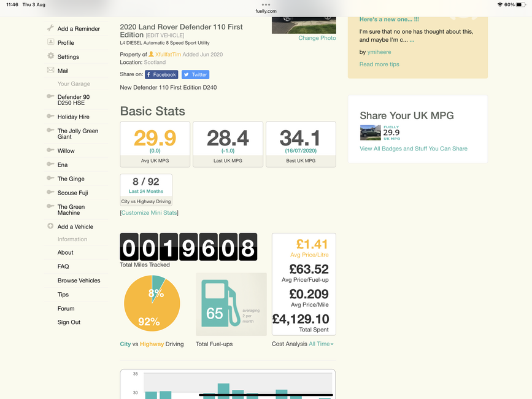
Task: Share on Facebook button
Action: pos(161,75)
